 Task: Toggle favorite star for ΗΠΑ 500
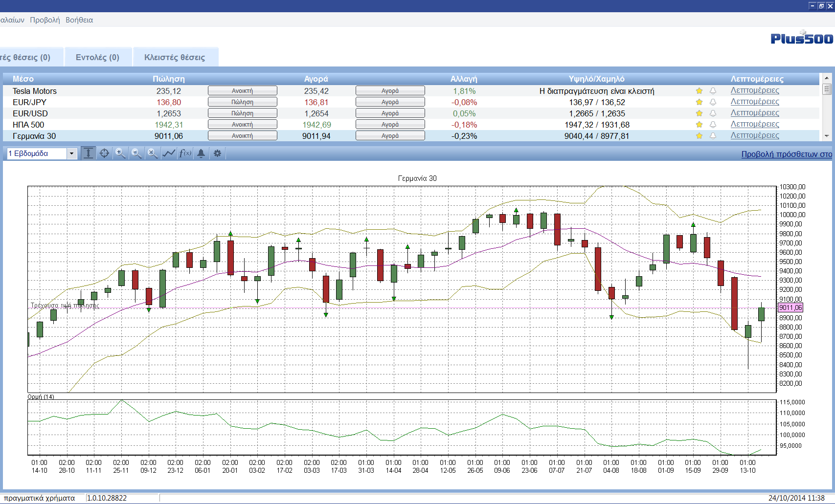(699, 125)
